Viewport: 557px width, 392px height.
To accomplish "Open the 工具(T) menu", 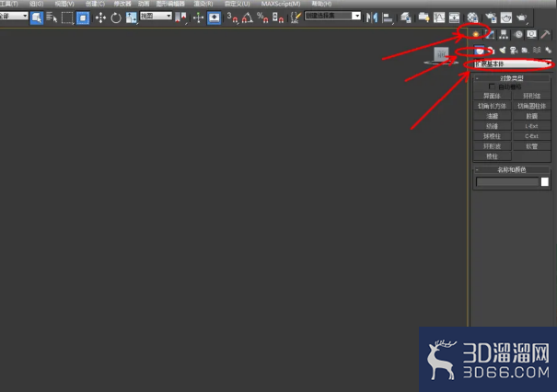I will point(9,4).
